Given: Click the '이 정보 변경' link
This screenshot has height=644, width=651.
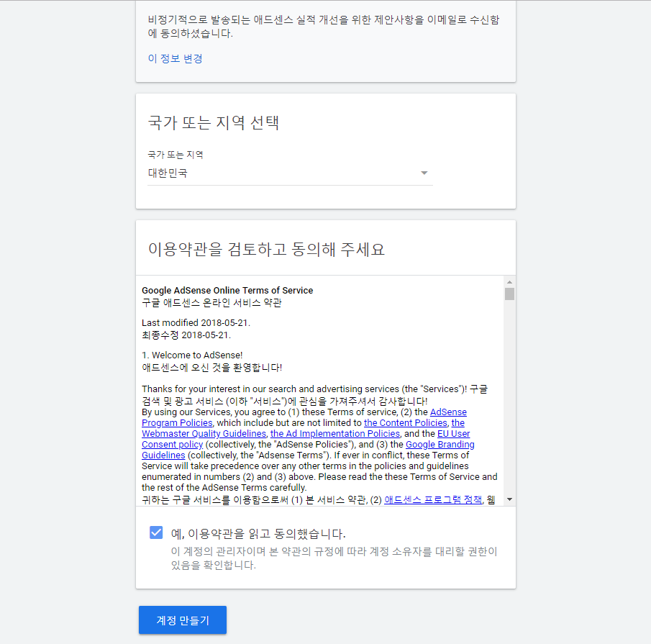Looking at the screenshot, I should pyautogui.click(x=176, y=58).
